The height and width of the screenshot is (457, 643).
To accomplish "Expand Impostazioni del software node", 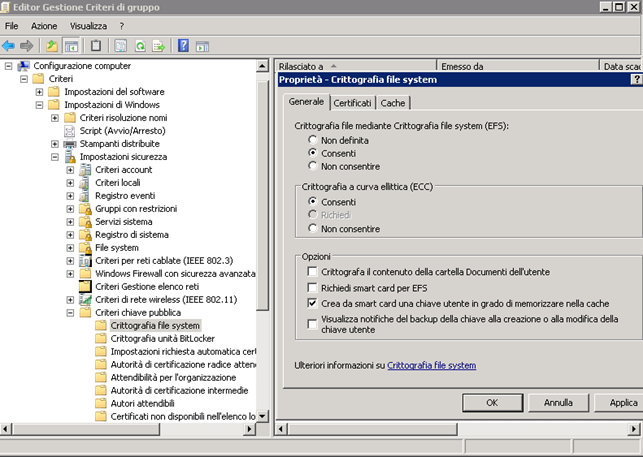I will click(39, 92).
